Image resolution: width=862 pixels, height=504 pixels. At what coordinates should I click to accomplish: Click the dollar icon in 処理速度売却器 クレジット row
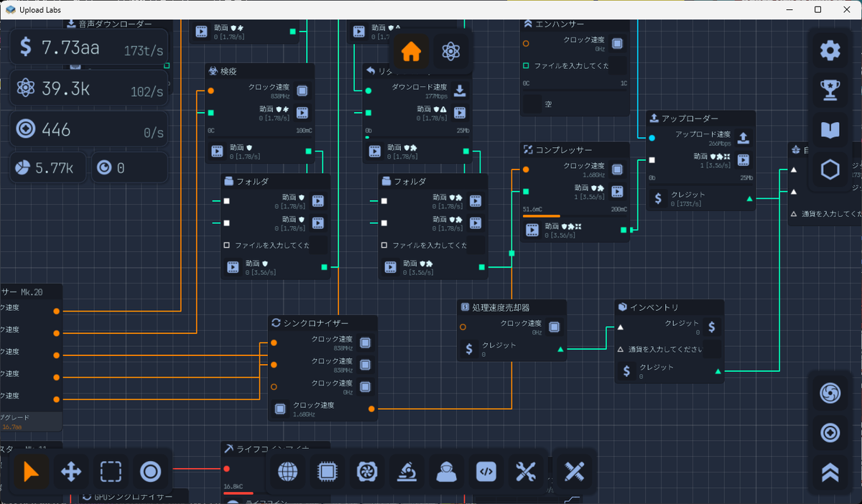469,349
